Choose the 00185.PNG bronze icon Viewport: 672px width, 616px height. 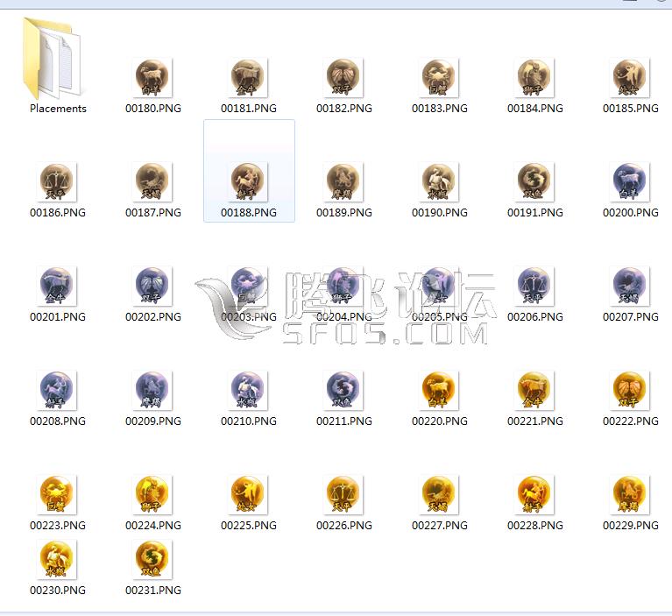[x=630, y=78]
